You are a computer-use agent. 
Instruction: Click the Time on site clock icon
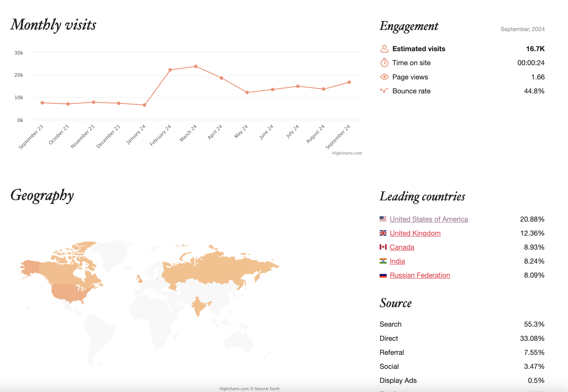coord(384,63)
